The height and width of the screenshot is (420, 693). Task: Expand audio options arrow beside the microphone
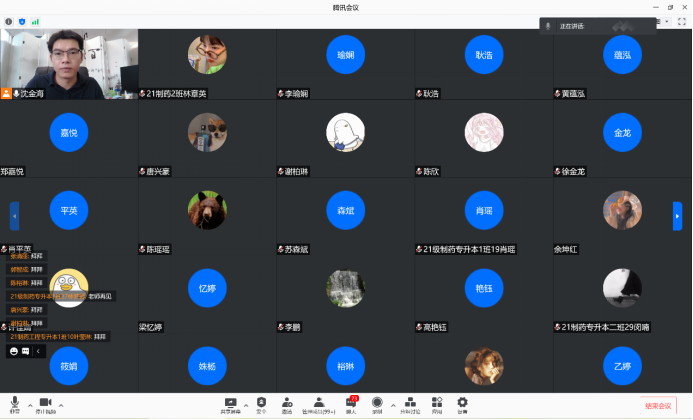[x=29, y=404]
